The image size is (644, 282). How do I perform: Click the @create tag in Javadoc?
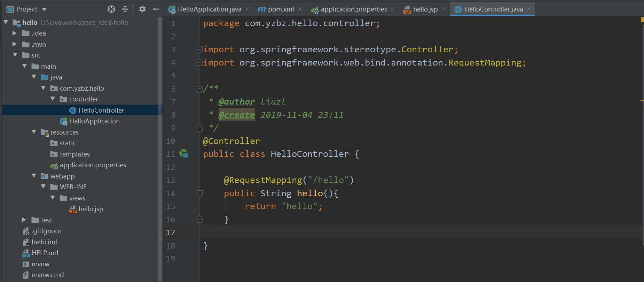coord(237,115)
